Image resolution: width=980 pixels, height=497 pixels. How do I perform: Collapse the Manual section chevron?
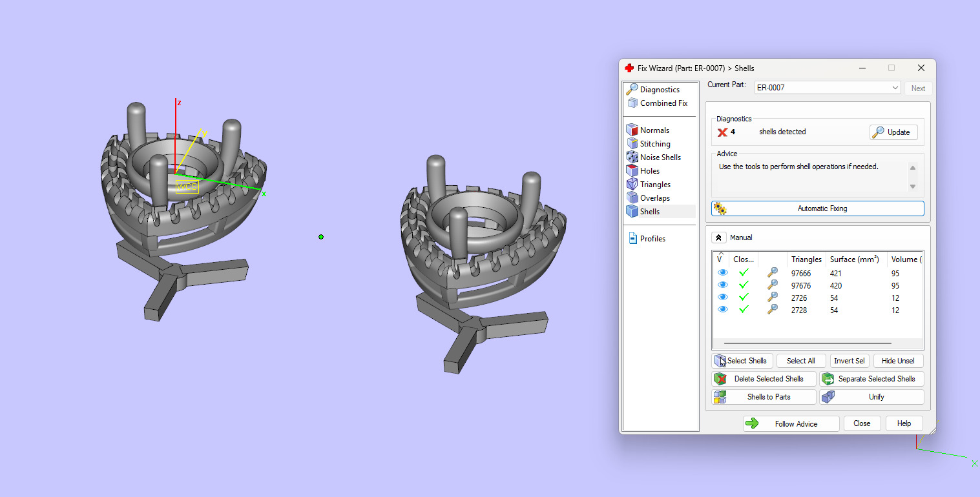[720, 238]
